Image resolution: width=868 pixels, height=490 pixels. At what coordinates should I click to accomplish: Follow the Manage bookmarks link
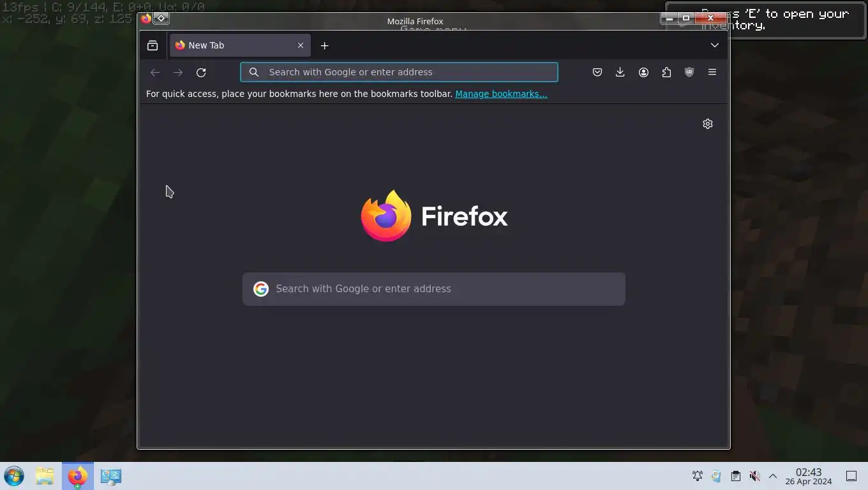click(501, 94)
